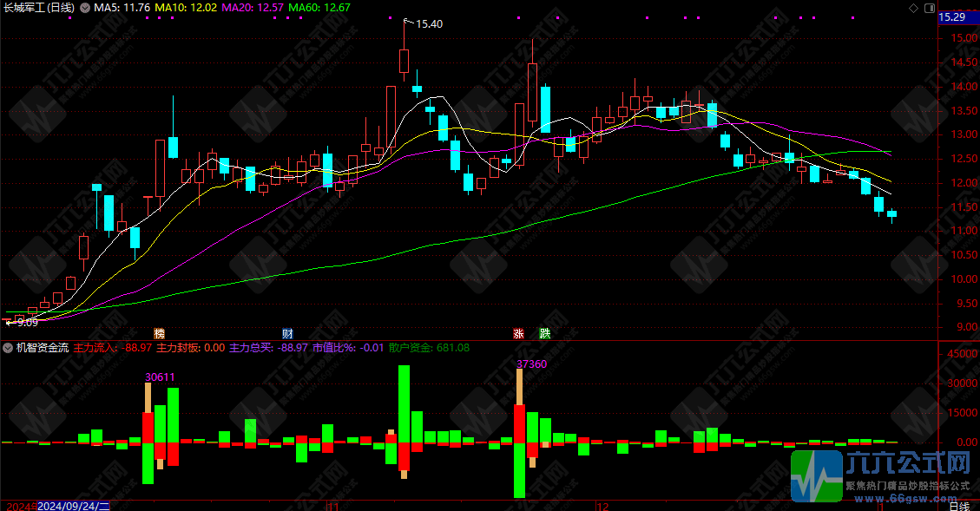Click the diamond marker icon at top right

point(913,8)
